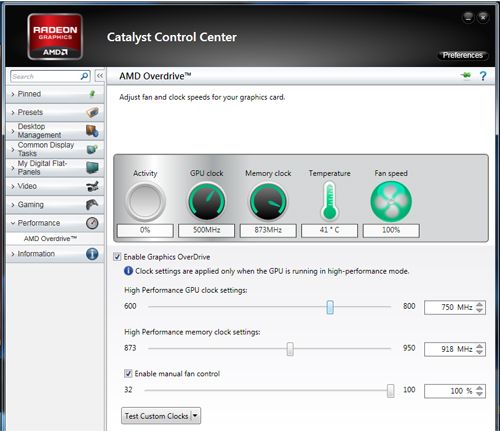Click the Temperature thermometer icon
Image resolution: width=500 pixels, height=431 pixels.
coord(330,201)
